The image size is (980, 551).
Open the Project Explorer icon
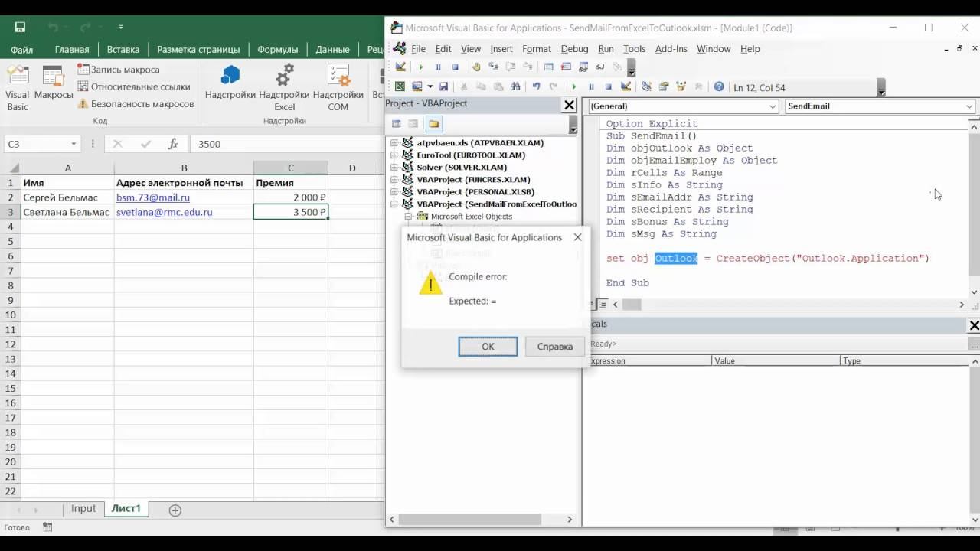pos(646,86)
